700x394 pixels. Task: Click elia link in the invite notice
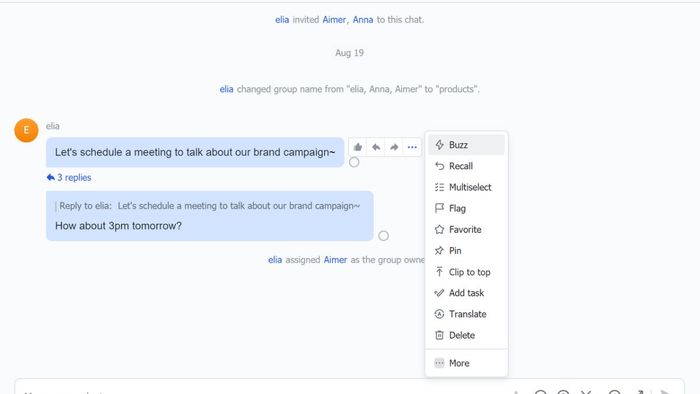[x=282, y=20]
